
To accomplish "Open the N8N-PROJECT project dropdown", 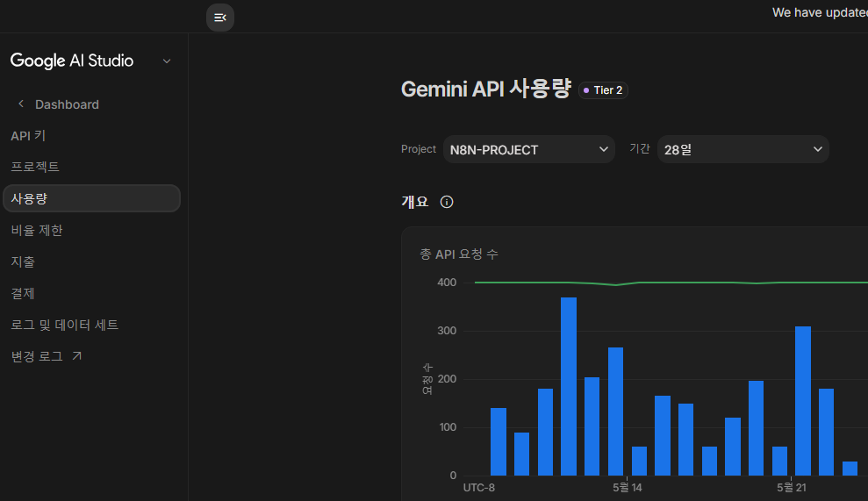I will pos(528,149).
